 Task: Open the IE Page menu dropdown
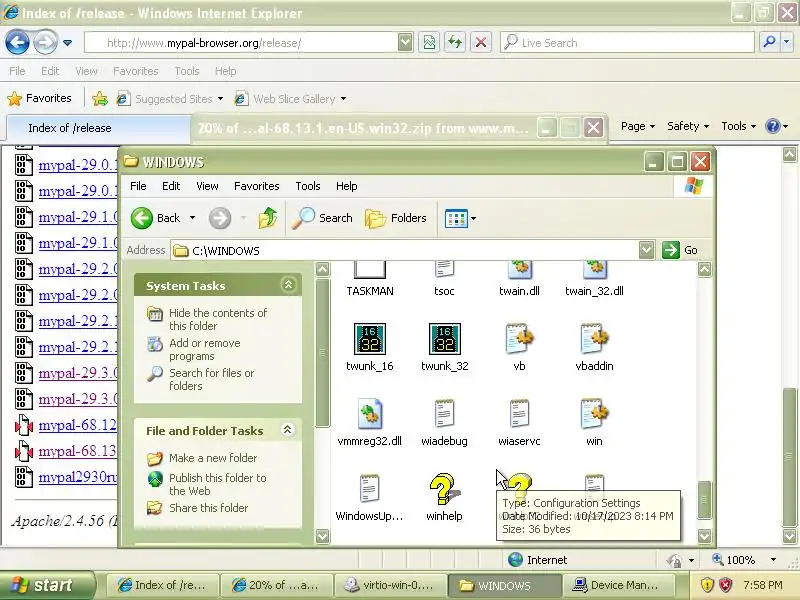(638, 126)
